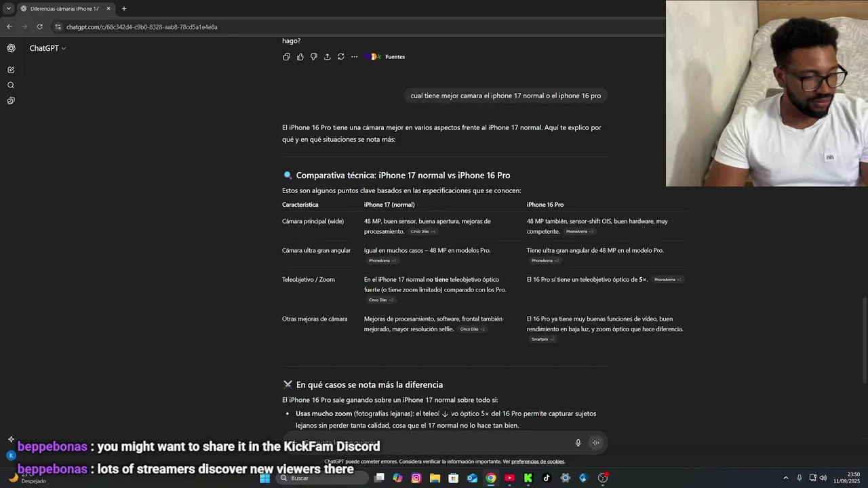This screenshot has height=488, width=868.
Task: Open the Windows Start menu
Action: click(265, 478)
